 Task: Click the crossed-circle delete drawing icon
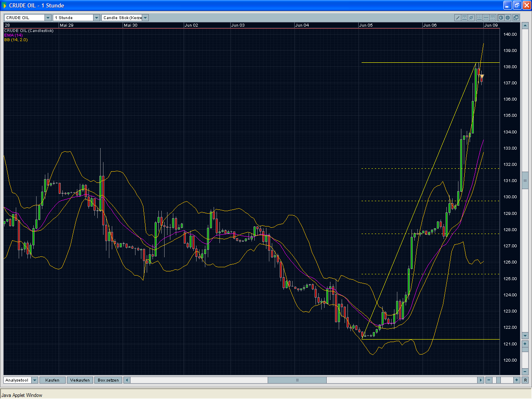471,18
